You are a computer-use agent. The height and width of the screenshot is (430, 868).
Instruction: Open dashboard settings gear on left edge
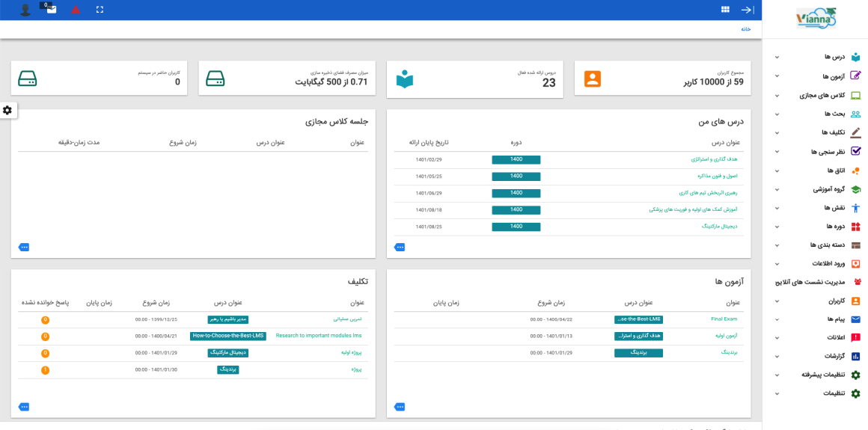tap(7, 110)
